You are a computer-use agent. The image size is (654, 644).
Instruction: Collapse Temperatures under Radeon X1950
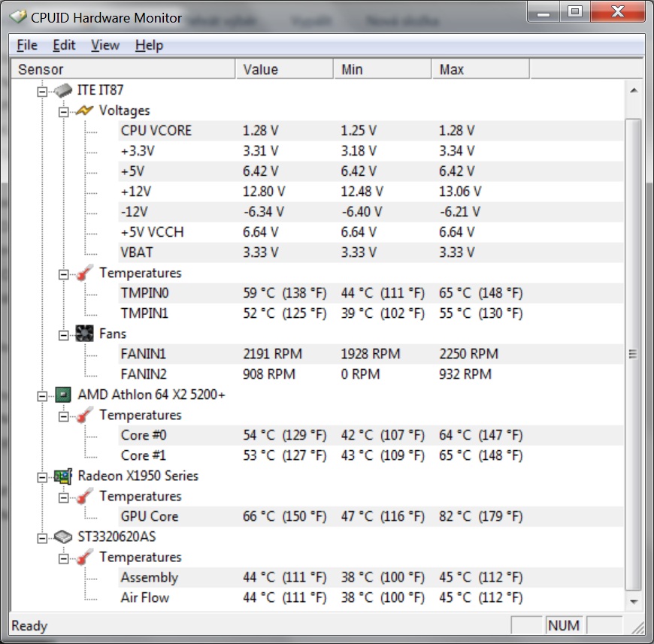click(63, 497)
